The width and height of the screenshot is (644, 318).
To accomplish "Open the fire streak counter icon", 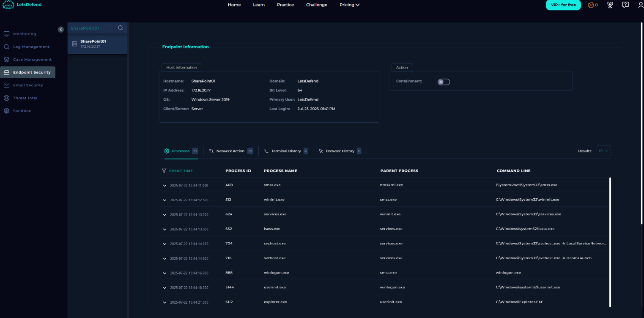I will coord(591,5).
